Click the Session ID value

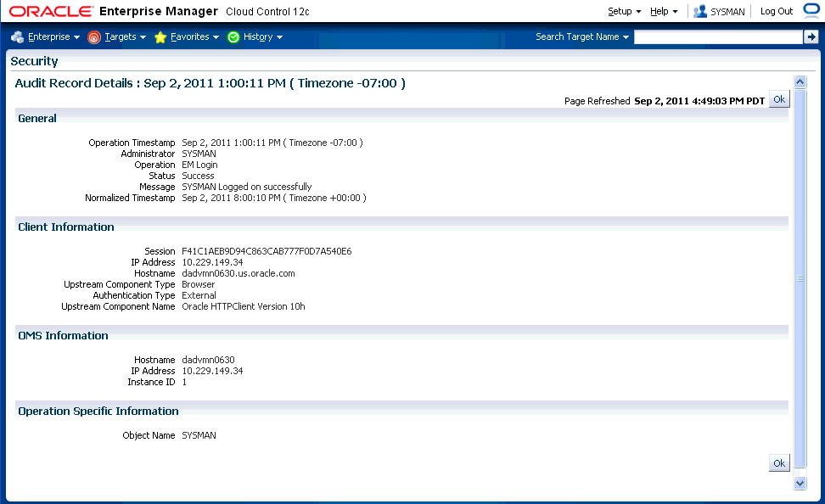267,251
